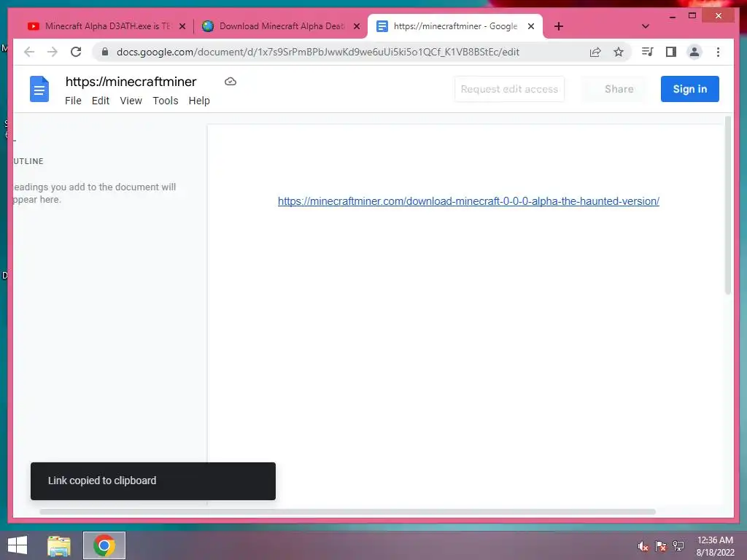Image resolution: width=747 pixels, height=560 pixels.
Task: Click the Google Docs home icon
Action: 39,89
